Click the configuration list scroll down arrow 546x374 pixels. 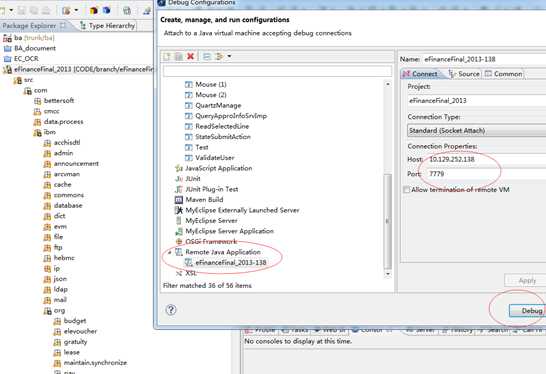coord(388,274)
